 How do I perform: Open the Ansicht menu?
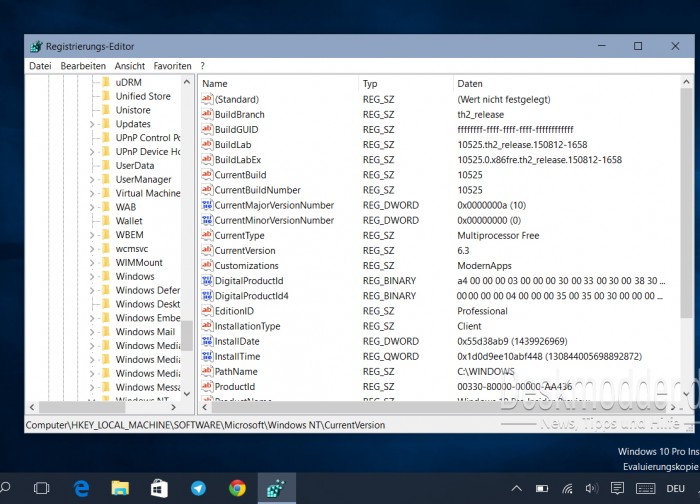click(129, 66)
